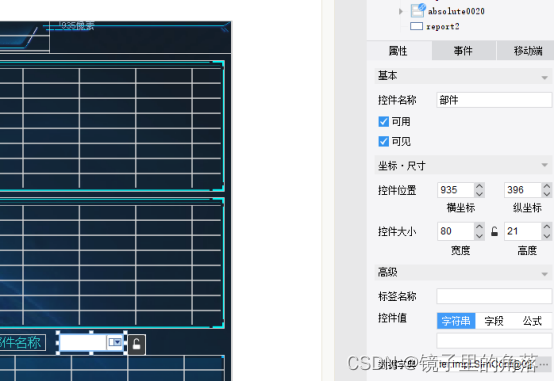Toggle the aspect ratio lock between 宽度 and 高度
Viewport: 554px width, 382px height.
(494, 231)
